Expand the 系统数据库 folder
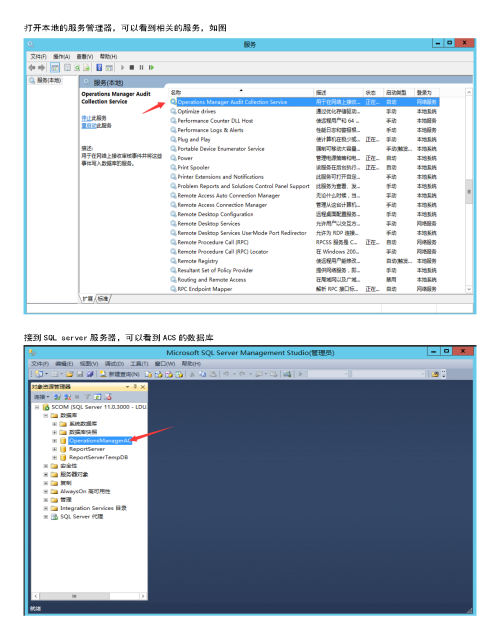 55,424
